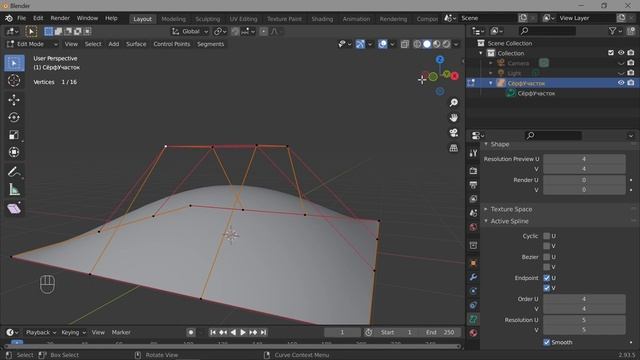Jump to timeline end frame
Image resolution: width=640 pixels, height=360 pixels.
click(x=263, y=333)
